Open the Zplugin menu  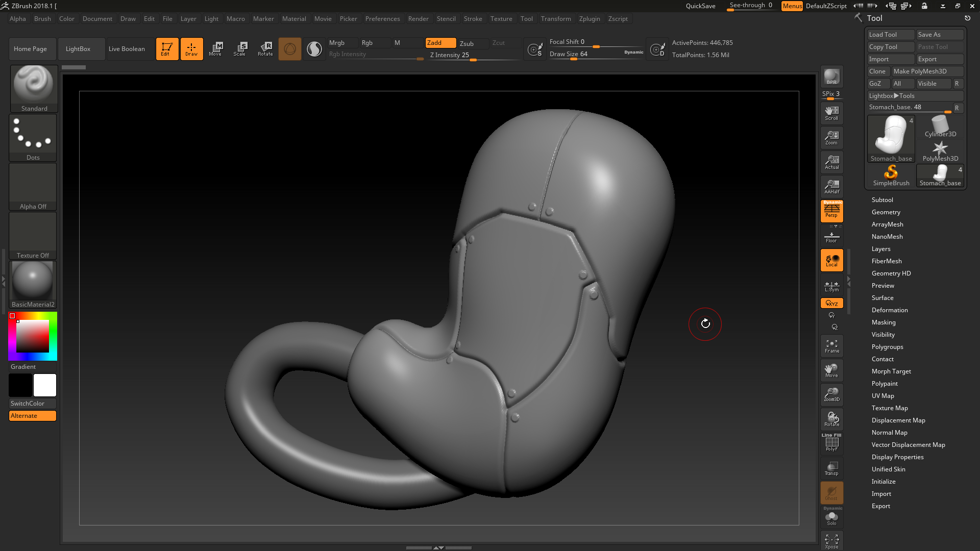click(x=590, y=18)
